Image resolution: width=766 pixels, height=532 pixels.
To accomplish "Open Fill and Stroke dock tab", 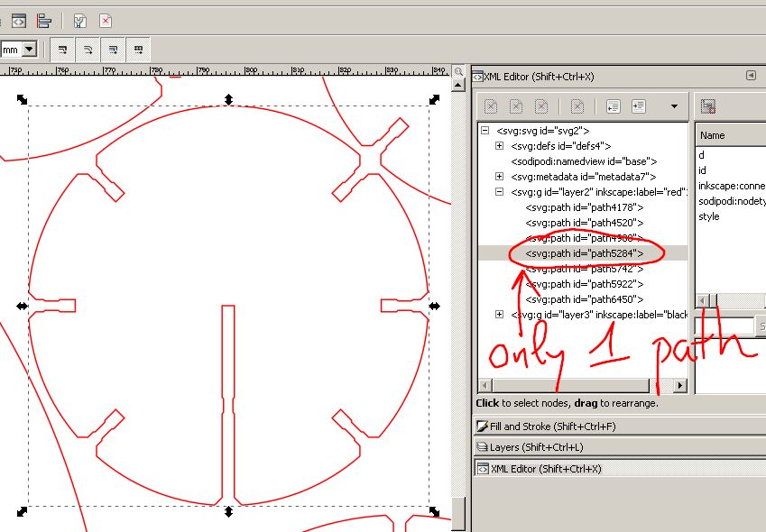I will [x=620, y=427].
